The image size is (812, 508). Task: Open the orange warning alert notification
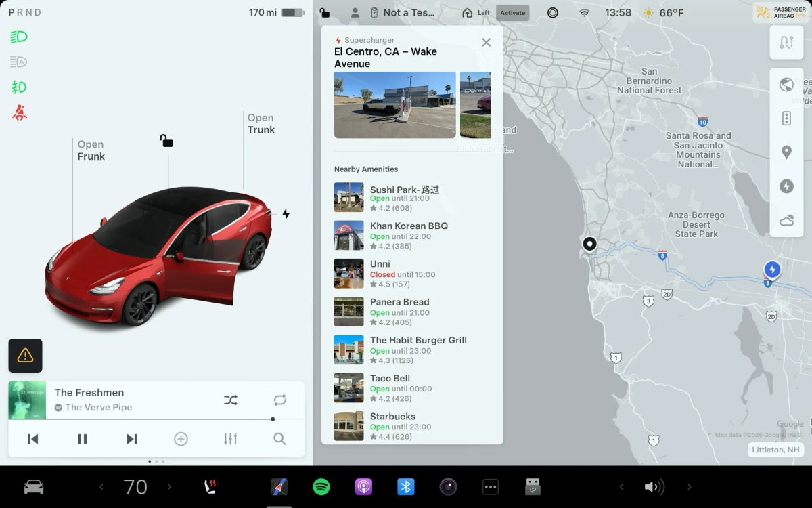[x=25, y=356]
